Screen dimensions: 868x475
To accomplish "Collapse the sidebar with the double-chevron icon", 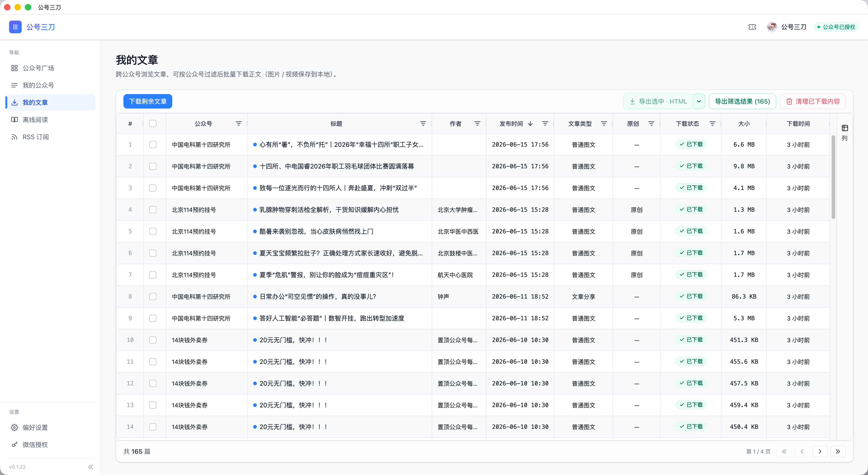I will point(90,467).
